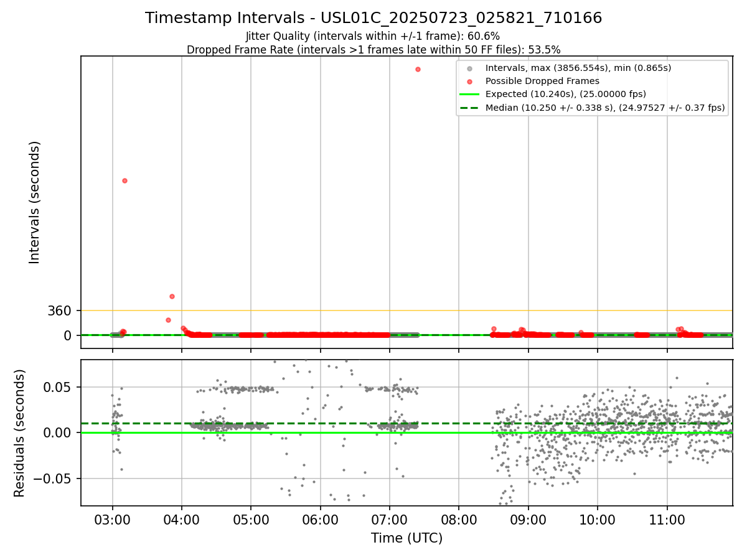Image resolution: width=747 pixels, height=560 pixels.
Task: Click the red outlier point just after 03:00, the second highest
Action: (125, 180)
